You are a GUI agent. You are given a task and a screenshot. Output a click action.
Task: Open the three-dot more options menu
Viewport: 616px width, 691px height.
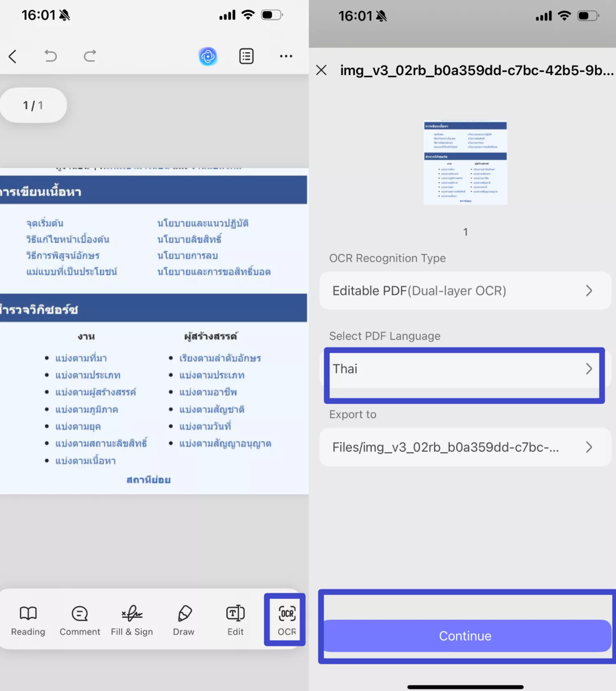[286, 56]
